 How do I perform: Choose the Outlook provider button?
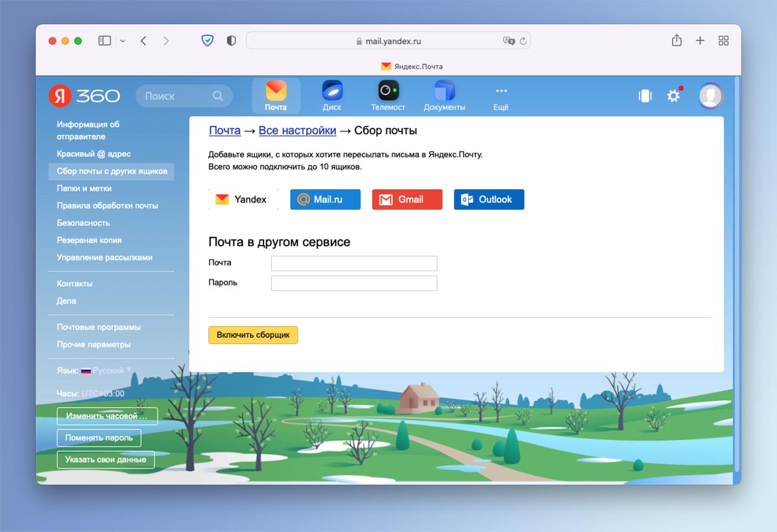tap(489, 199)
